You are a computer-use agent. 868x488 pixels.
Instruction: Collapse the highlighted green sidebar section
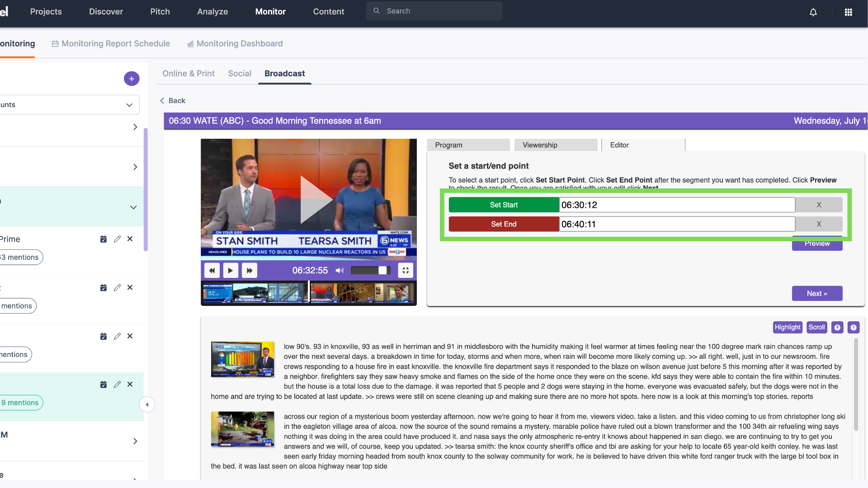click(133, 207)
